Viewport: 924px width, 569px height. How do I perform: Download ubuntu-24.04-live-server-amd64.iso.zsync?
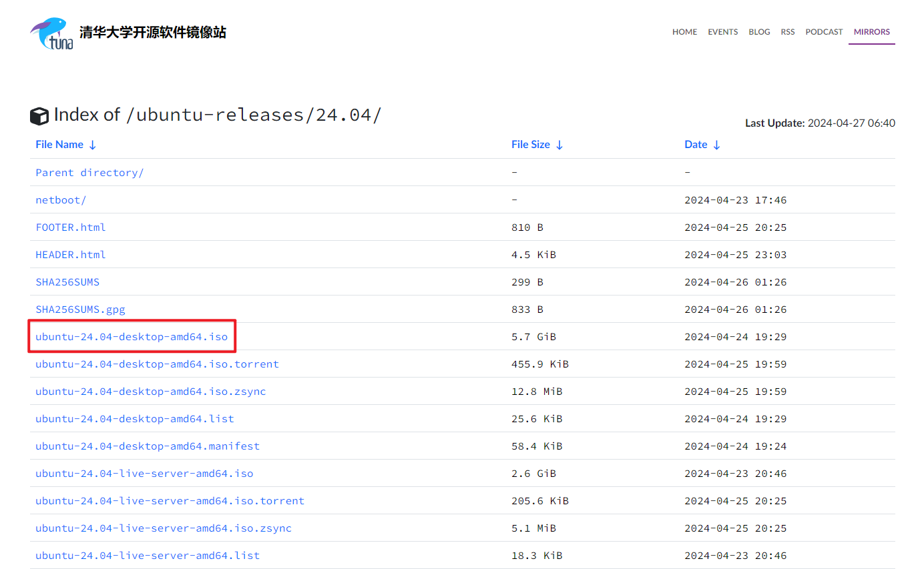click(x=164, y=528)
